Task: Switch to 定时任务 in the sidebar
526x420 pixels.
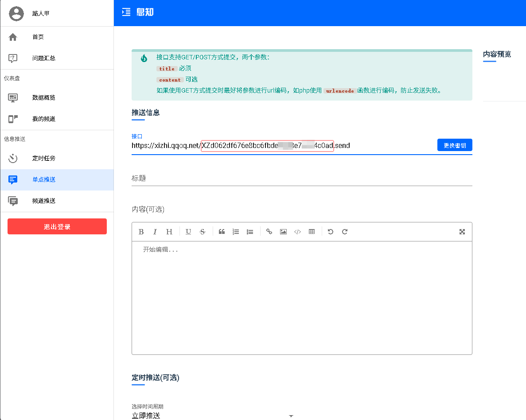Action: click(42, 158)
